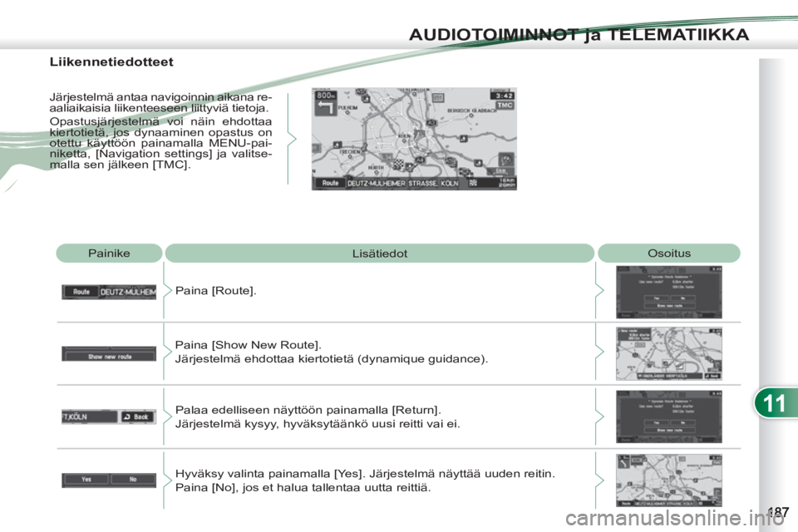
Task: Click the 3:42 clock on the map
Action: pyautogui.click(x=504, y=96)
